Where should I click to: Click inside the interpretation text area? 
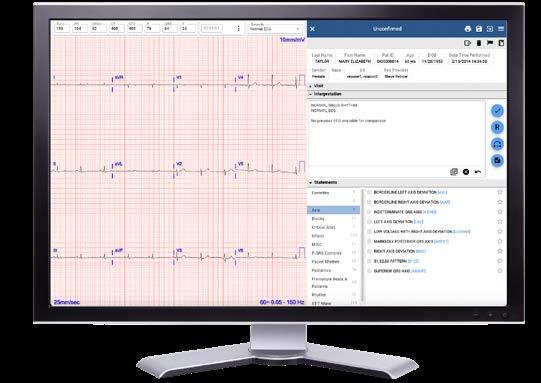[x=397, y=135]
